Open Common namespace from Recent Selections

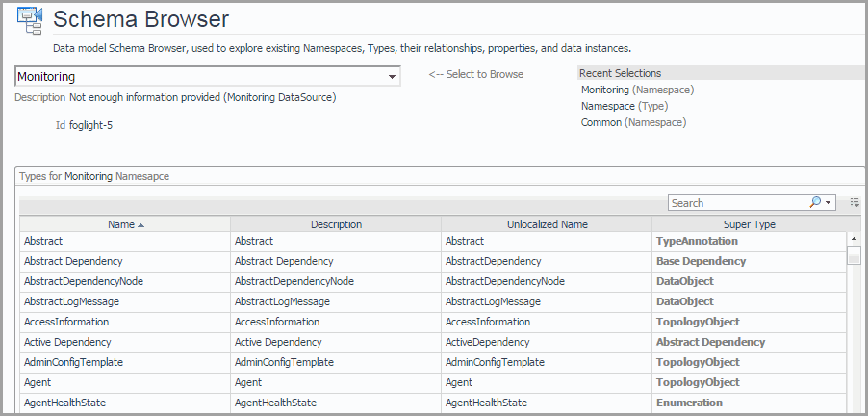click(600, 122)
